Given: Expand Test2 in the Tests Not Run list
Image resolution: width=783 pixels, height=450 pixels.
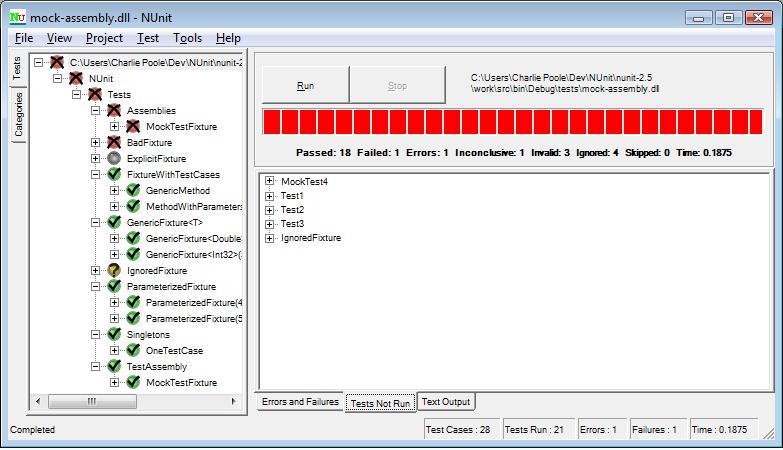Looking at the screenshot, I should click(x=270, y=210).
